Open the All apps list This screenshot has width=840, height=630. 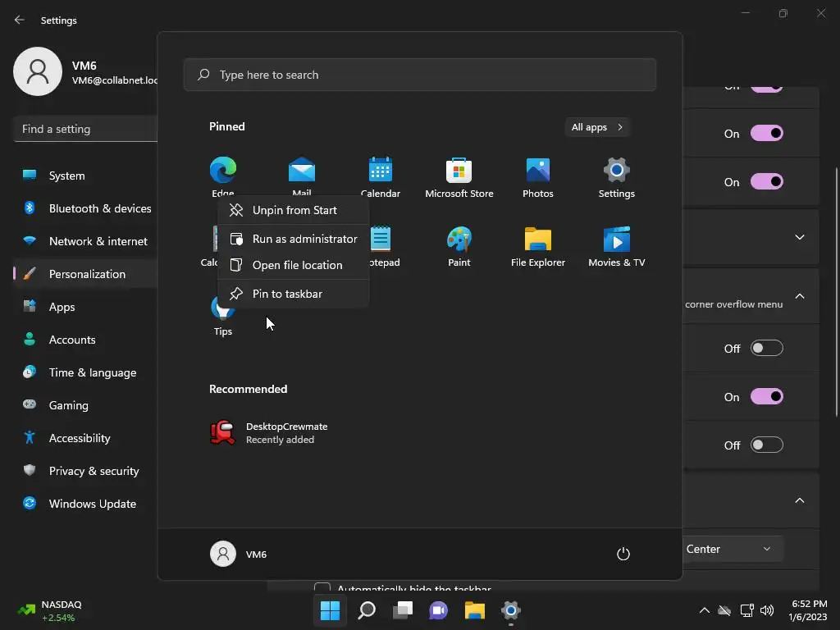click(x=597, y=127)
